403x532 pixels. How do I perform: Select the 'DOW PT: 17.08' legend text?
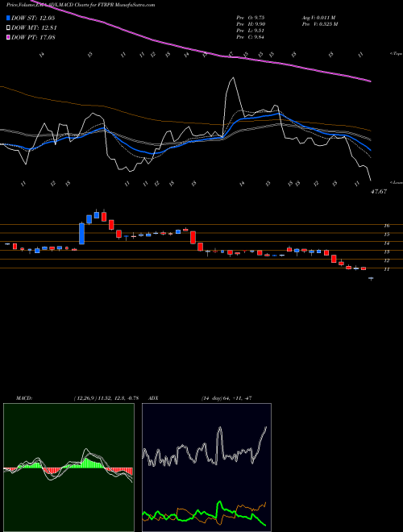click(x=34, y=37)
